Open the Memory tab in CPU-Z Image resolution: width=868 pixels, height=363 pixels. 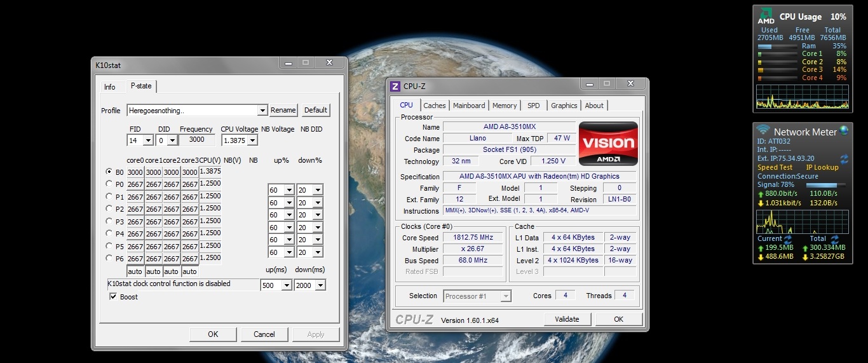pyautogui.click(x=505, y=106)
